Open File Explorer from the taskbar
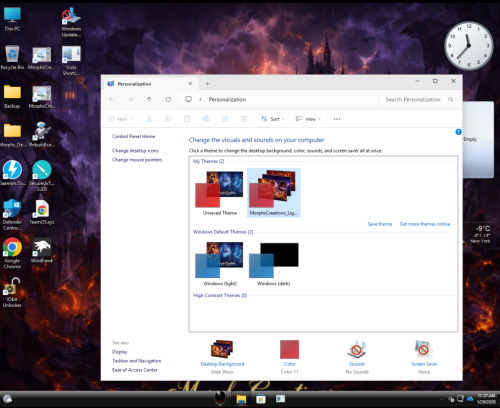The width and height of the screenshot is (500, 408). (x=241, y=399)
